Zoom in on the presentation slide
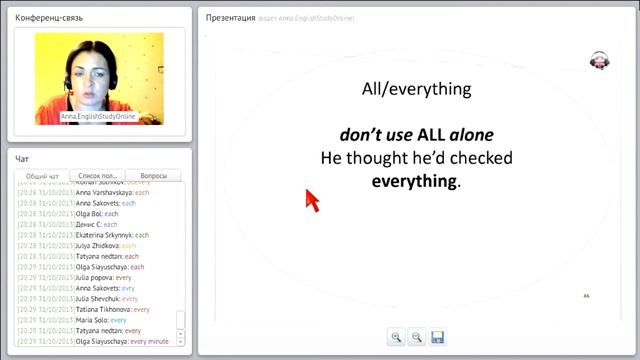Screen dimensions: 640x360 click(x=396, y=337)
